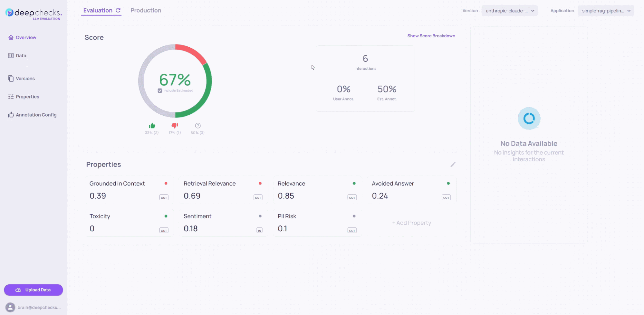Select the Evaluation tab
Viewport: 644px width, 315px height.
[x=98, y=10]
